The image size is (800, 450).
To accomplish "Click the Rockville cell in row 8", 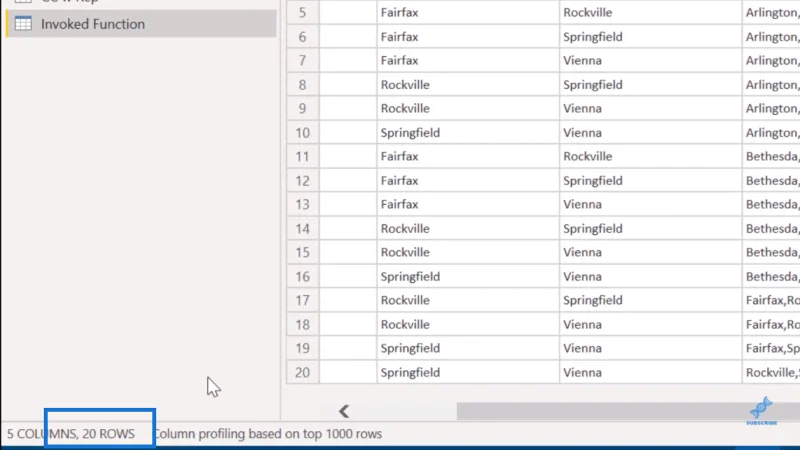I will 468,85.
